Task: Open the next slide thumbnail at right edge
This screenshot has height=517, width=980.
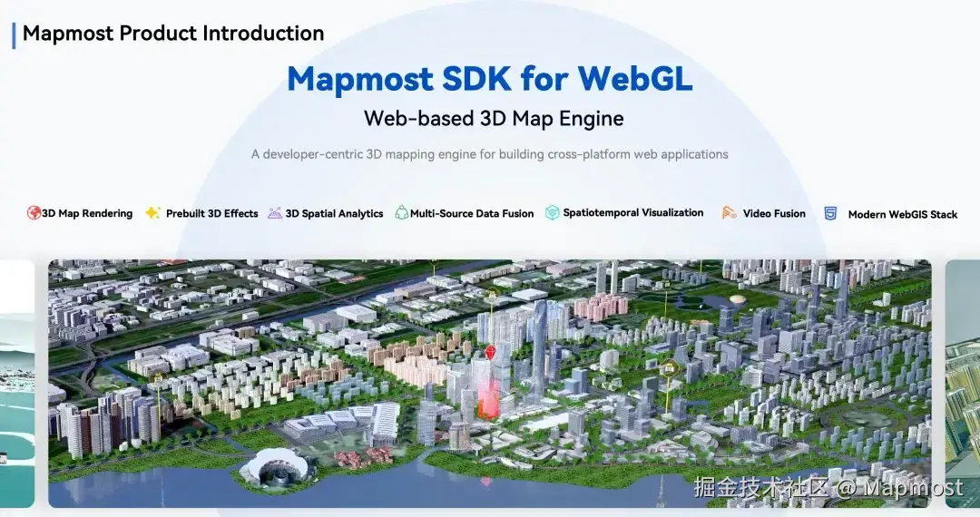Action: point(963,384)
